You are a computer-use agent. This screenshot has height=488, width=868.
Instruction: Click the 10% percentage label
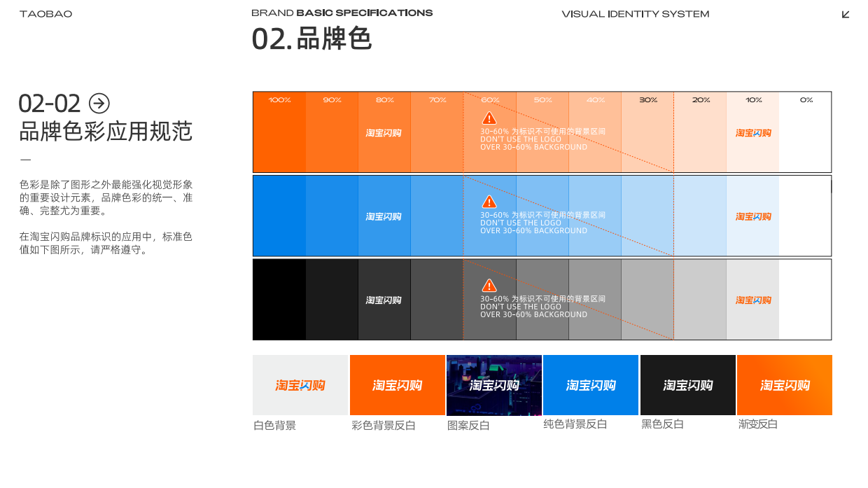pos(754,100)
